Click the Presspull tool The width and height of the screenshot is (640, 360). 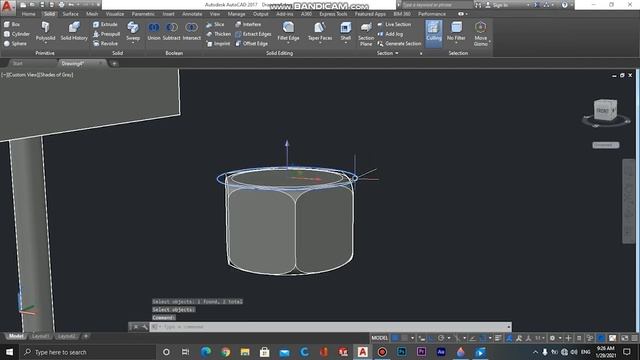pos(106,34)
